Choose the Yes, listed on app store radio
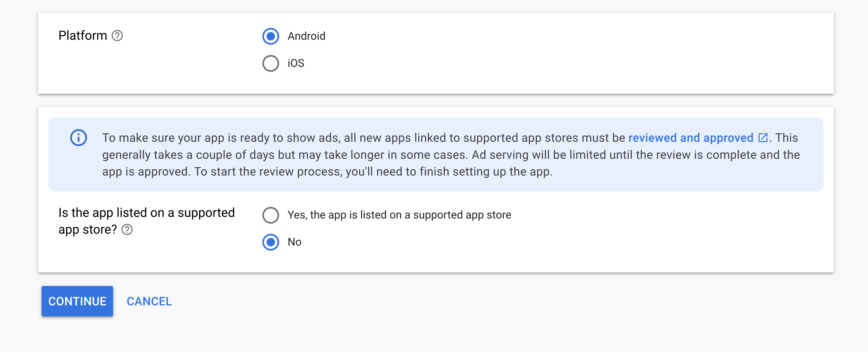868x352 pixels. (271, 215)
